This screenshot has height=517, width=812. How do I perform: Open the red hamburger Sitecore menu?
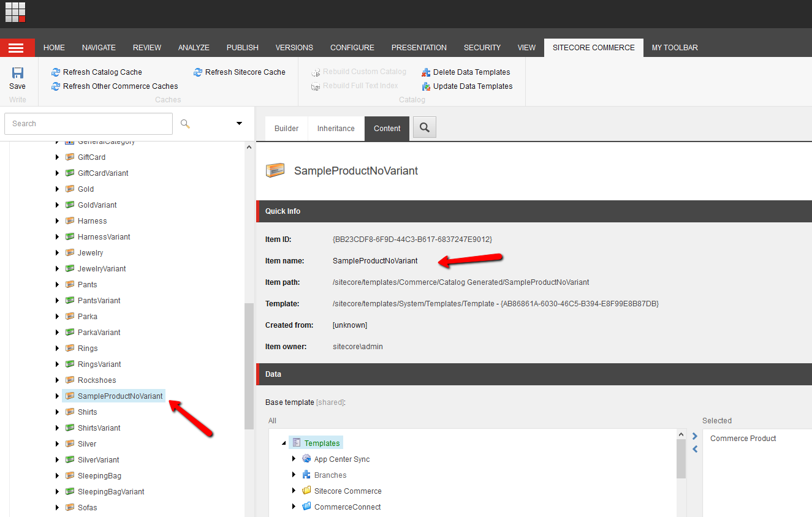[x=17, y=48]
